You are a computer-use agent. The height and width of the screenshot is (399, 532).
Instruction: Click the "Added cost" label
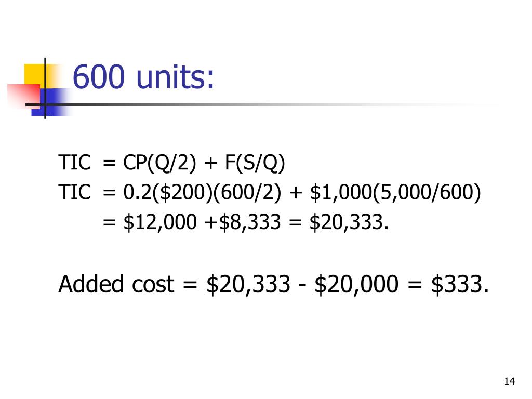point(116,284)
